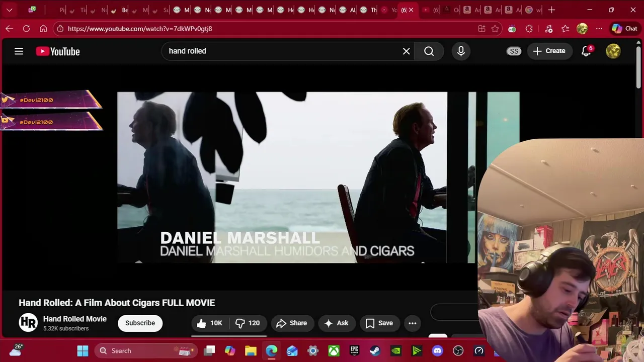Switch to the Google tab
644x362 pixels.
[532, 10]
